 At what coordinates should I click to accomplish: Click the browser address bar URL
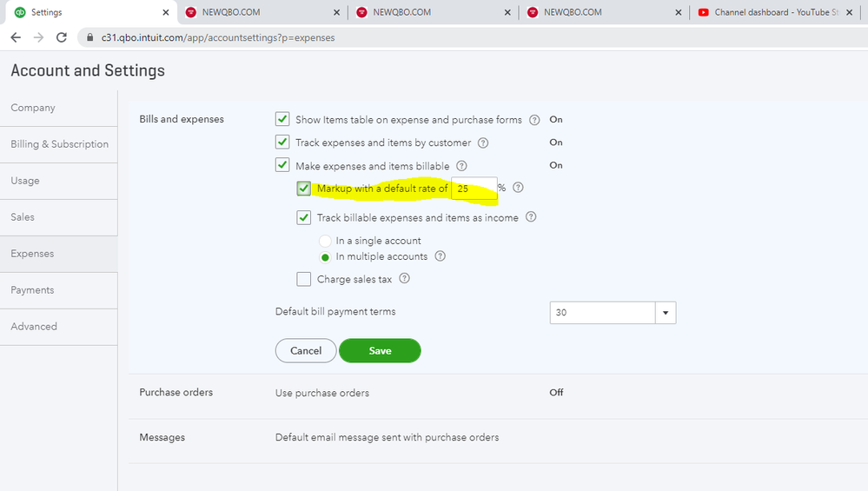pyautogui.click(x=218, y=37)
